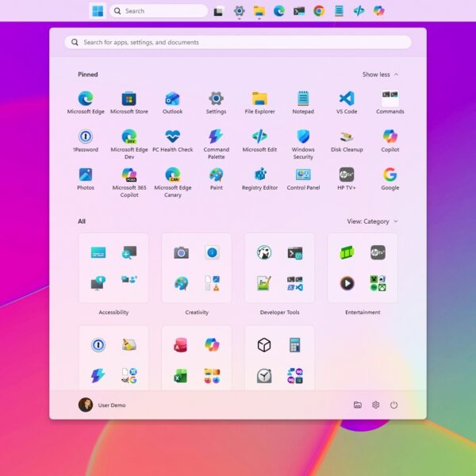The height and width of the screenshot is (476, 476).
Task: Open Microsoft Edge Canary
Action: tap(172, 182)
